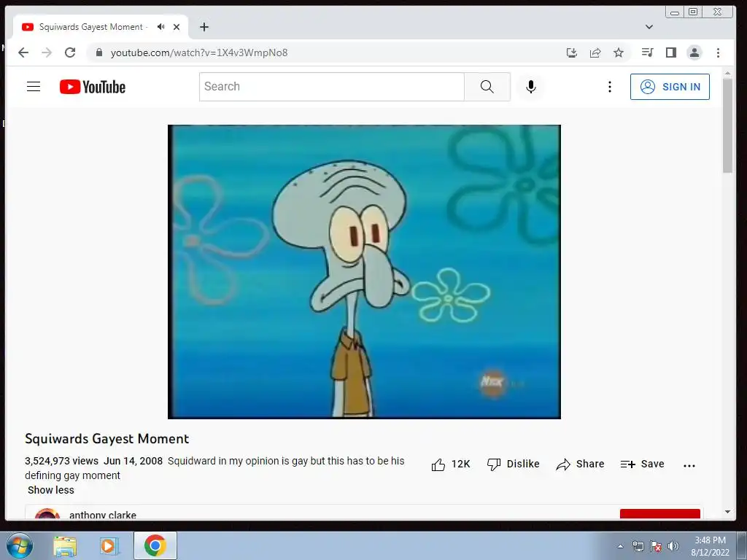
Task: View site info via padlock icon
Action: click(x=99, y=52)
